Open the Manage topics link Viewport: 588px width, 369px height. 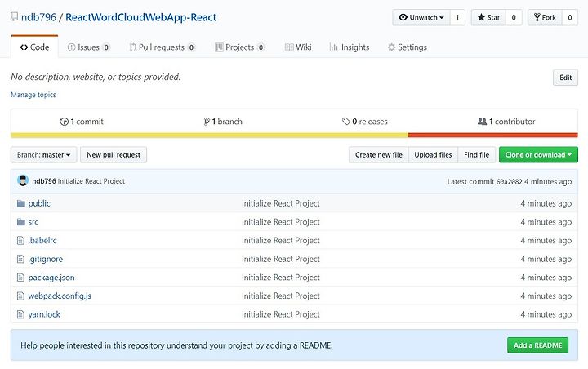point(33,95)
